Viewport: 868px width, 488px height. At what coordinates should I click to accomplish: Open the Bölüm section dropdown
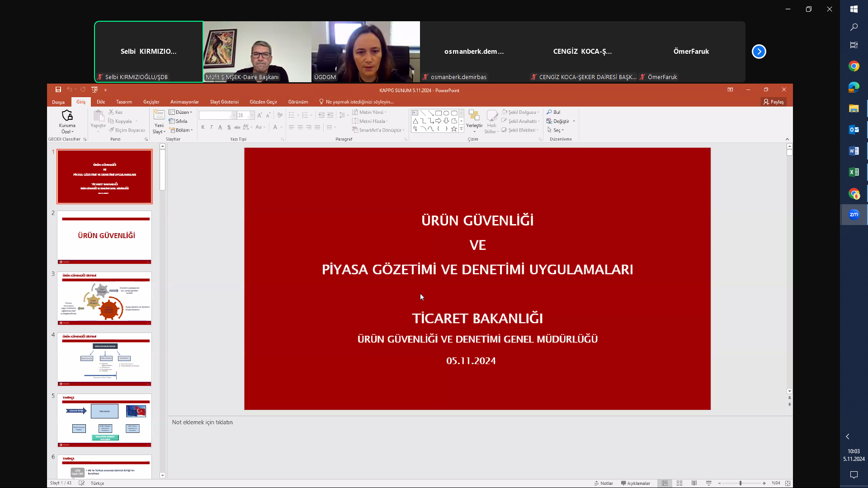(182, 130)
